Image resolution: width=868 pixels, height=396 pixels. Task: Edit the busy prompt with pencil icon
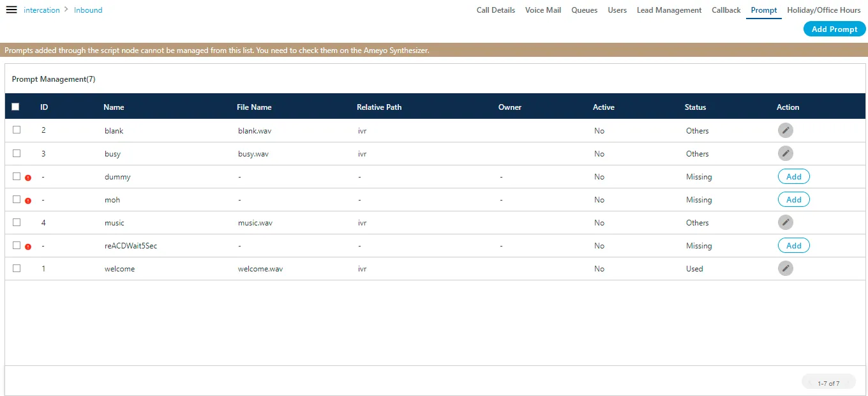[x=786, y=153]
